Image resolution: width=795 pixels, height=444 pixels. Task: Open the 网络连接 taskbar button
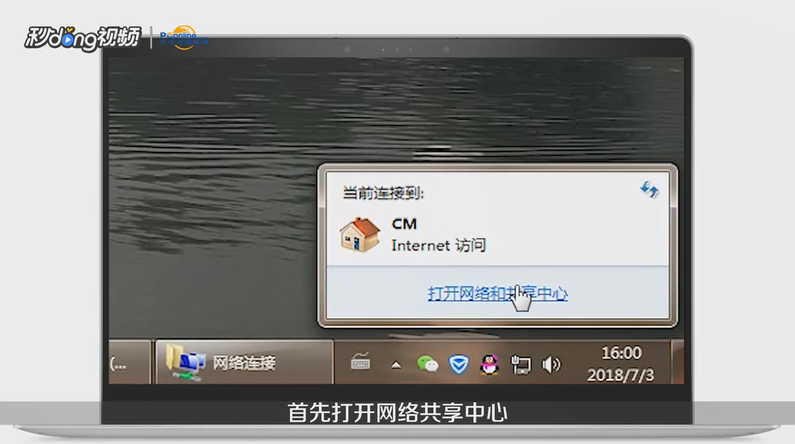(244, 362)
